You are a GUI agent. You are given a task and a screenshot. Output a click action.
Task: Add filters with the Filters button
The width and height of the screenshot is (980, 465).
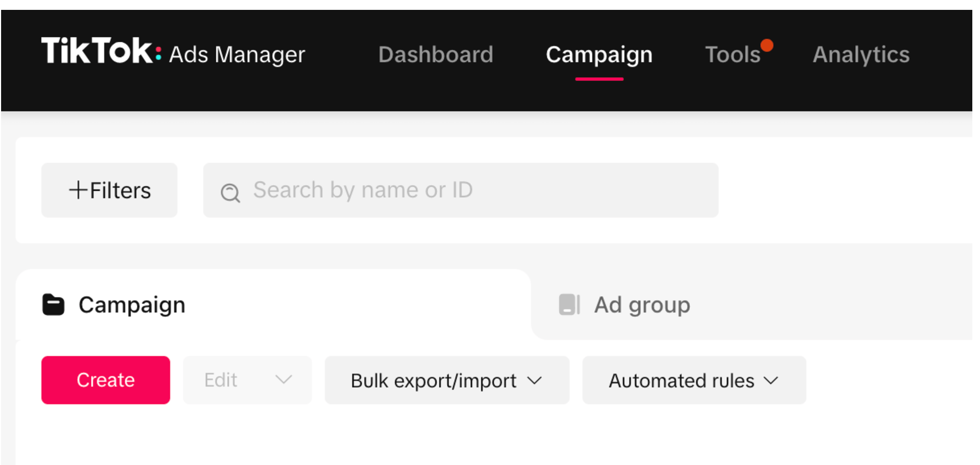pos(109,190)
